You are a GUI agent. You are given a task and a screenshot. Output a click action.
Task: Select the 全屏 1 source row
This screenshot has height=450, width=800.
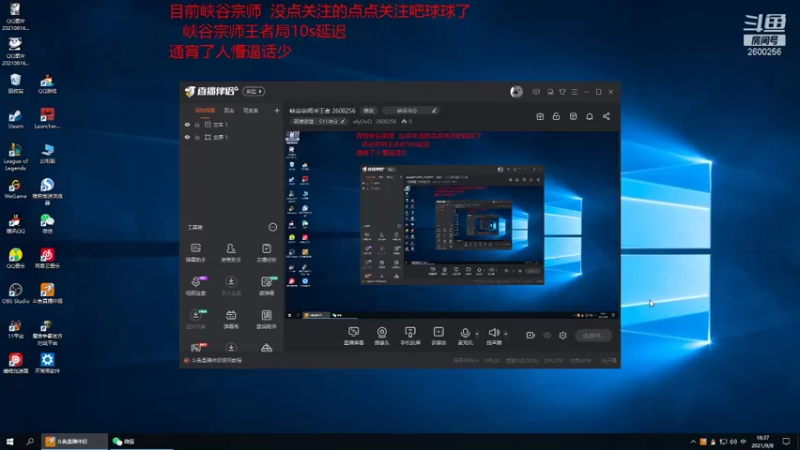(x=231, y=137)
